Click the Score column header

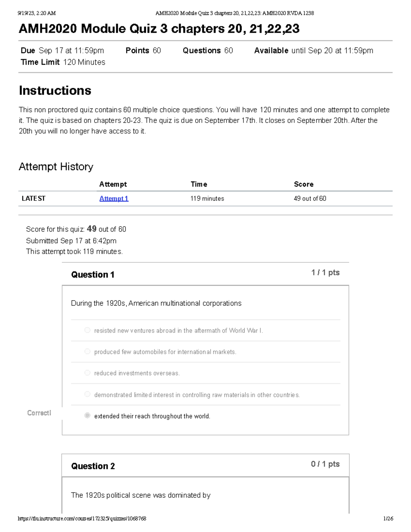(303, 184)
